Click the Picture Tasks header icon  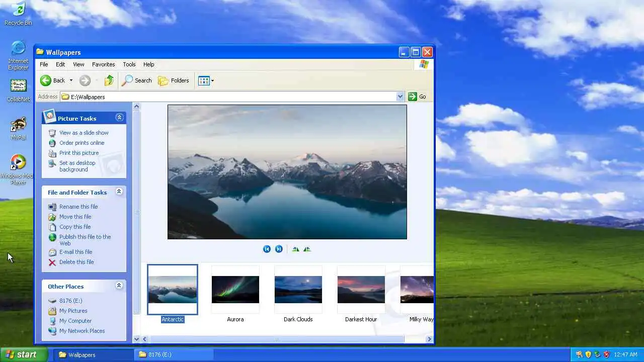tap(49, 117)
